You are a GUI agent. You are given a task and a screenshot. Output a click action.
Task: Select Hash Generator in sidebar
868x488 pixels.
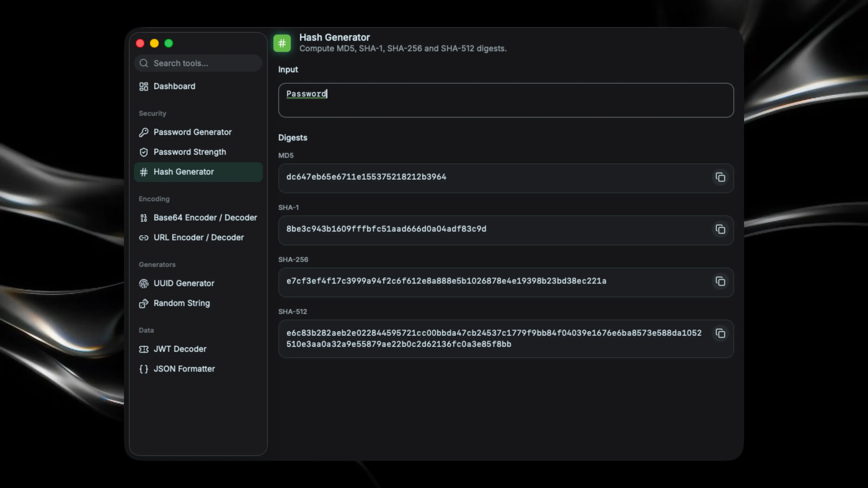click(198, 172)
